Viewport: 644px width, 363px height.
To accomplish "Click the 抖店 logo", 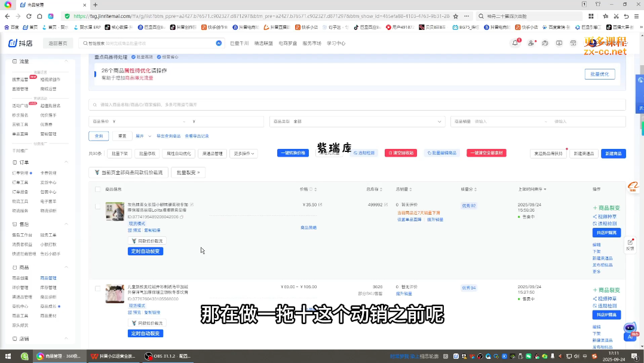I will 22,43.
